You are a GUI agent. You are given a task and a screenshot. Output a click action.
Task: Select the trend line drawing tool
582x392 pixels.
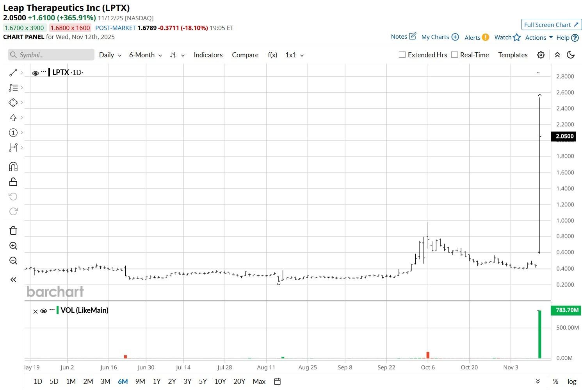13,73
